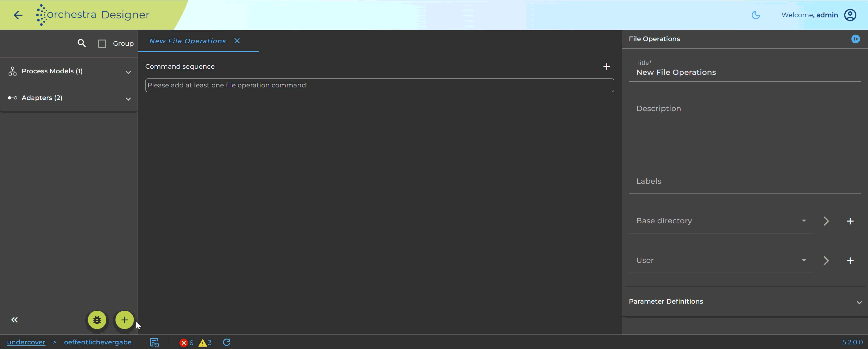Add a command to Command sequence

click(606, 67)
